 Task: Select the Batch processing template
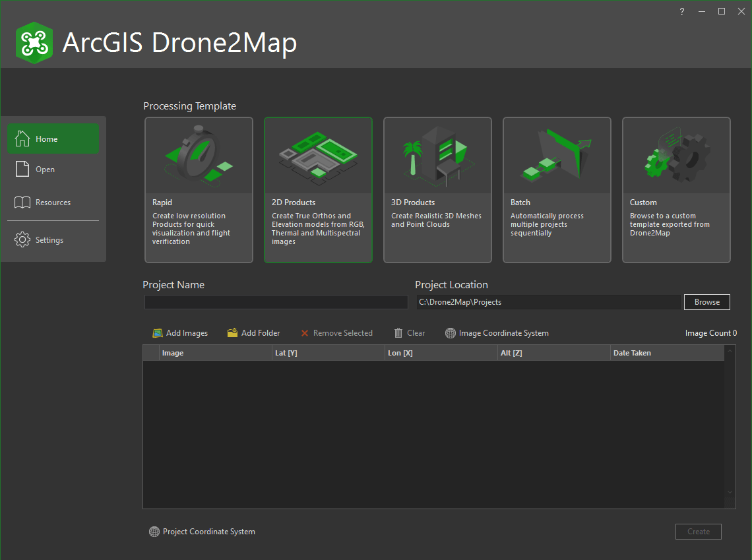click(x=557, y=190)
